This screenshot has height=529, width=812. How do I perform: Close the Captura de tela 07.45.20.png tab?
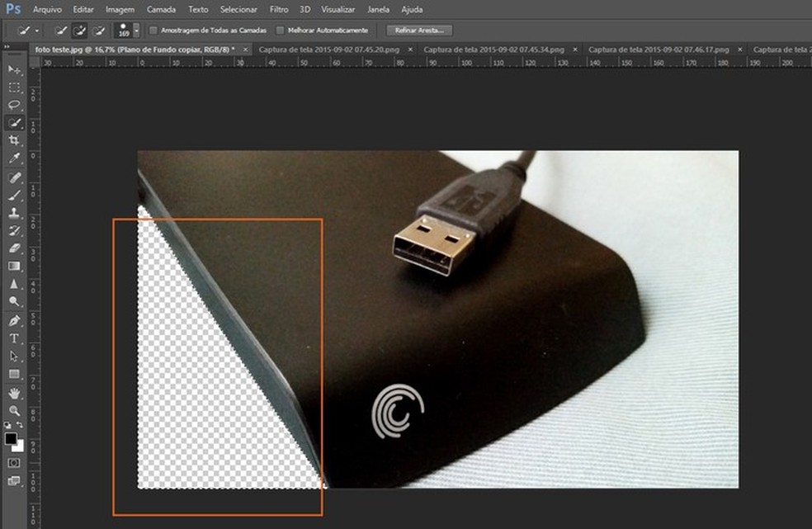point(410,50)
